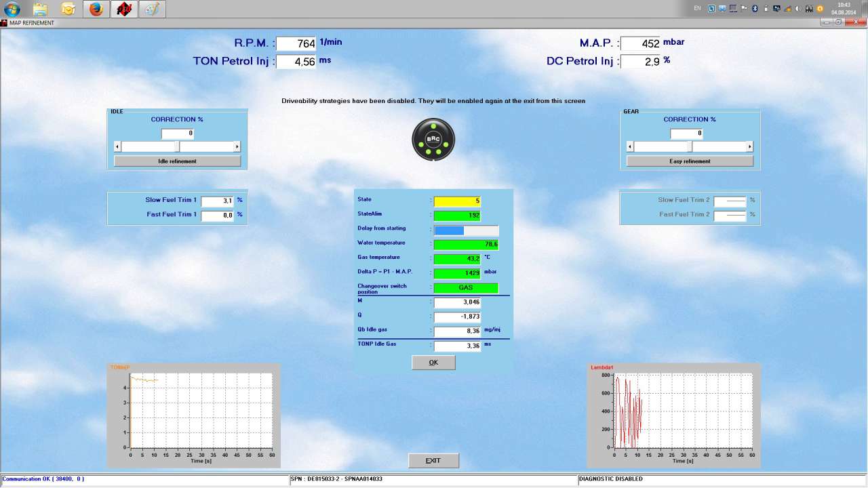868x488 pixels.
Task: Click the left arrow of GEAR correction slider
Action: tap(630, 146)
